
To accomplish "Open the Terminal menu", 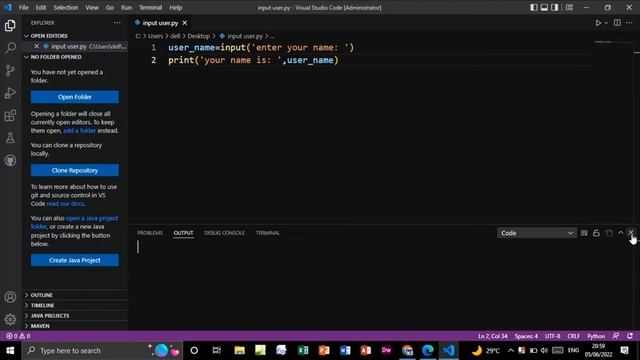I will tap(150, 7).
